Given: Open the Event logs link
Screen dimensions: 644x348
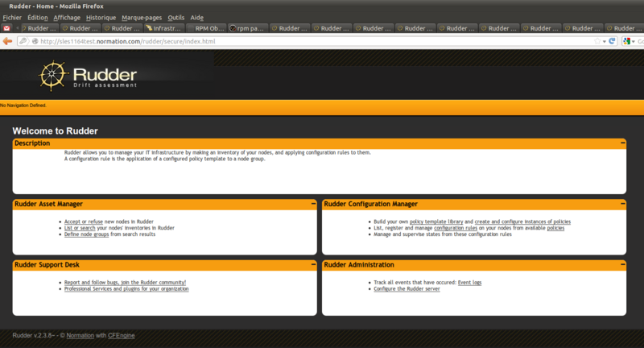Looking at the screenshot, I should pos(469,282).
